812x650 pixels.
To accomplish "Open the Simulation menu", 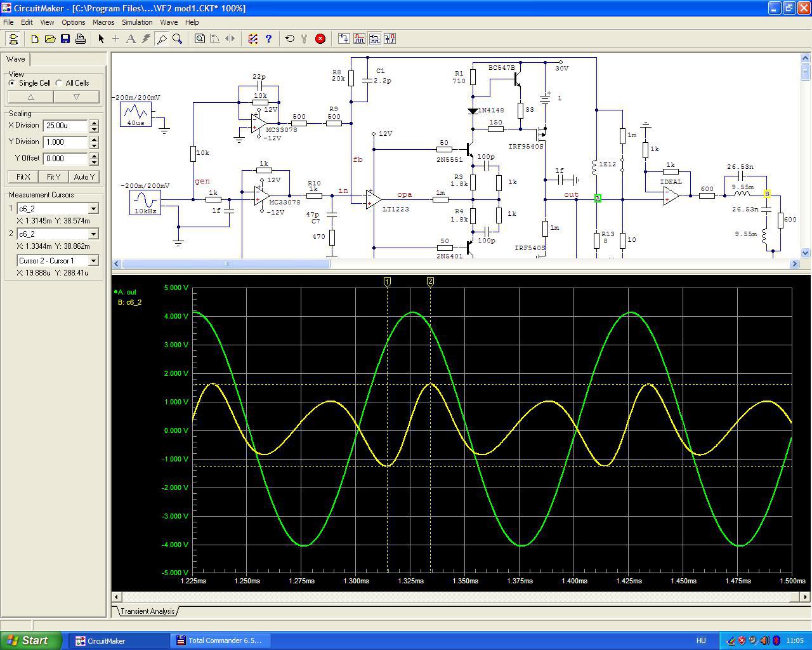I will [x=137, y=22].
